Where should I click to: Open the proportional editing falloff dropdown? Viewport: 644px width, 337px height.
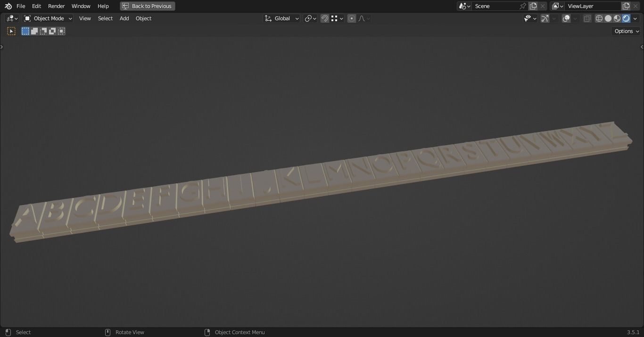tap(364, 18)
